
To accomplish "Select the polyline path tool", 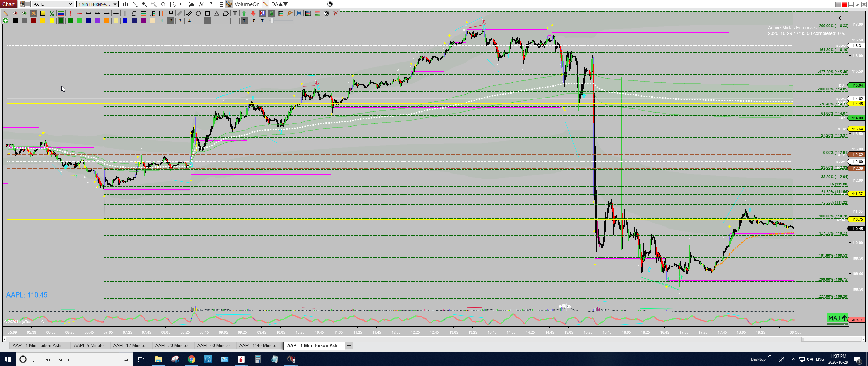I will click(134, 13).
